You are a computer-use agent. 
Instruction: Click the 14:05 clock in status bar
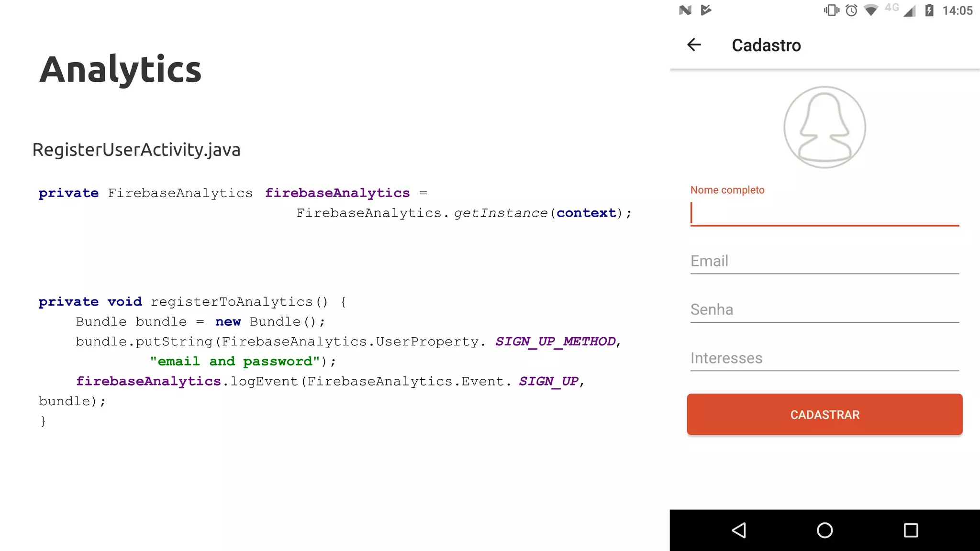[x=958, y=11]
